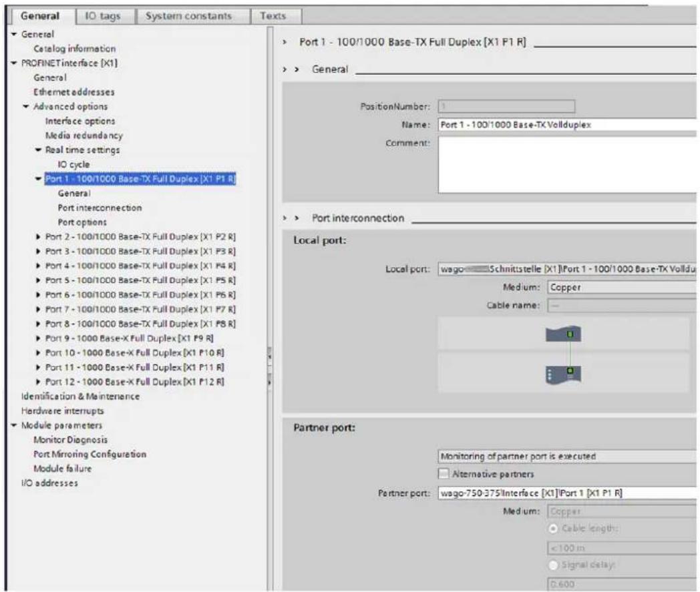700x592 pixels.
Task: Expand Port 7 [X1 P7 R] node
Action: [38, 309]
